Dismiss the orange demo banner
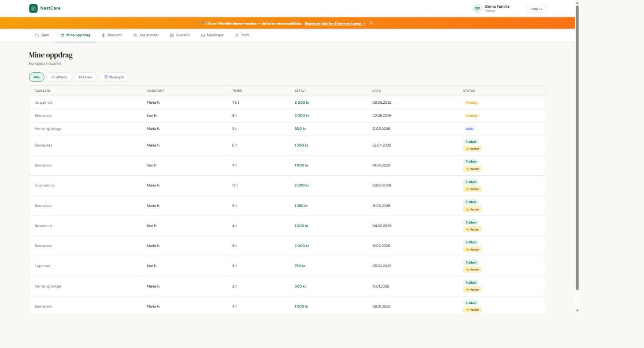Image resolution: width=644 pixels, height=348 pixels. click(x=371, y=23)
